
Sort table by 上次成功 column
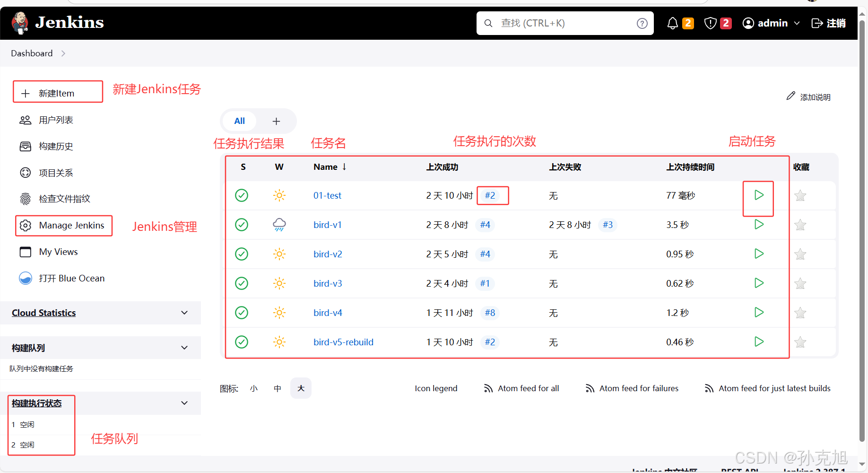[442, 167]
